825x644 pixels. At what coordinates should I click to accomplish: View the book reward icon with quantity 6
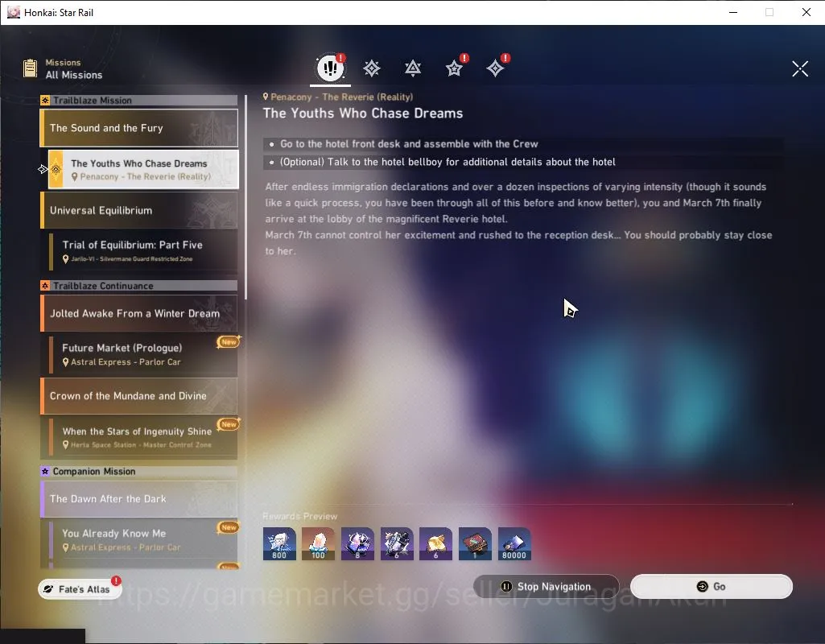pos(435,544)
